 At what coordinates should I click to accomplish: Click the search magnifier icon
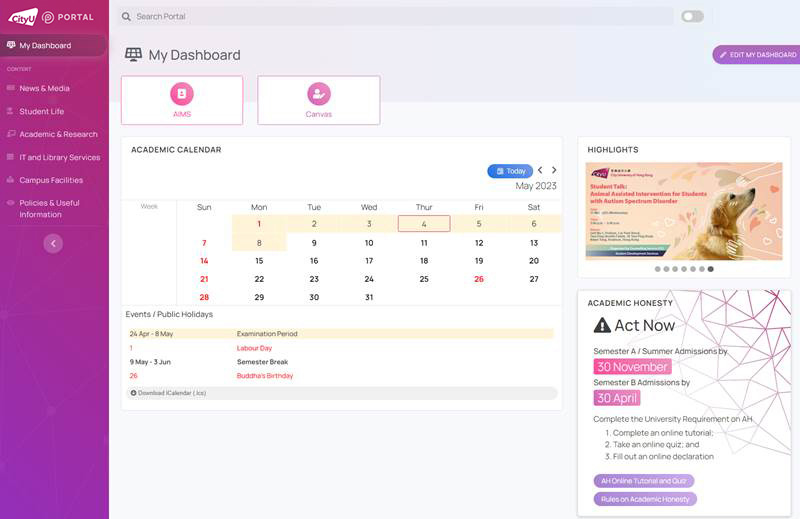pyautogui.click(x=125, y=17)
